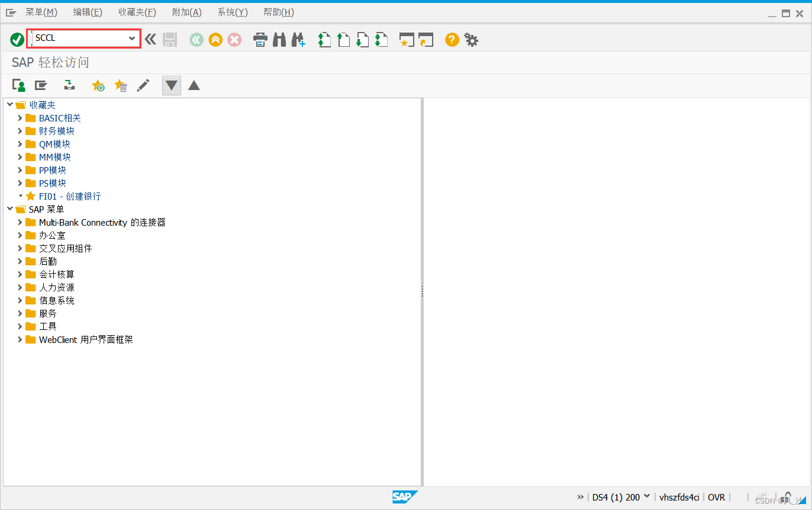The height and width of the screenshot is (510, 812).
Task: Select the WebClient 用户界面框架 folder label
Action: click(86, 339)
